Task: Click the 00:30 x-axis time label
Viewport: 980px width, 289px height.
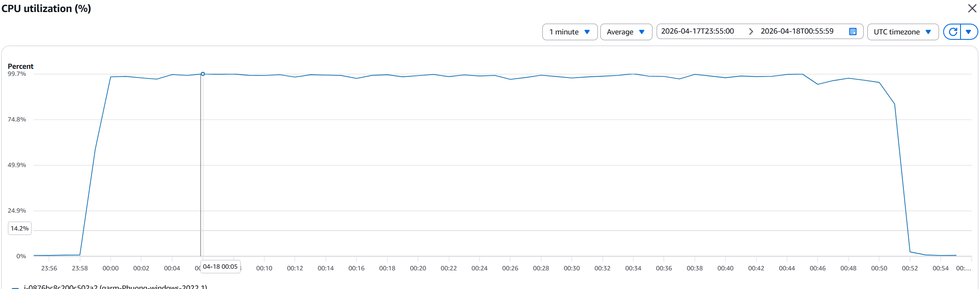Action: [571, 268]
